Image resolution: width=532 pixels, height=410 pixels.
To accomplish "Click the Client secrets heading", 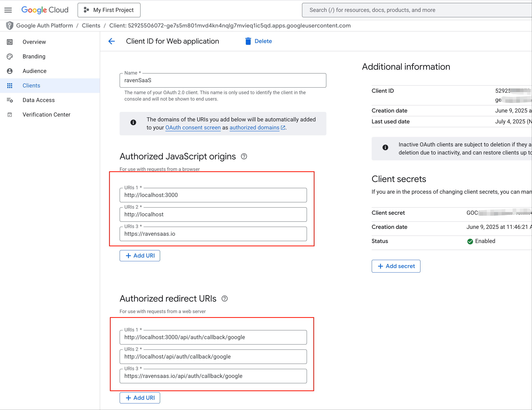I will point(399,179).
